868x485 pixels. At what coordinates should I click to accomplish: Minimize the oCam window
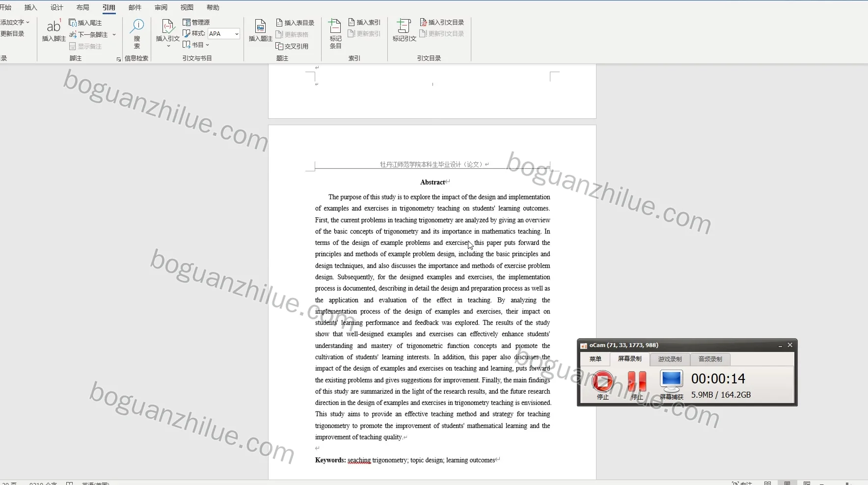point(780,346)
